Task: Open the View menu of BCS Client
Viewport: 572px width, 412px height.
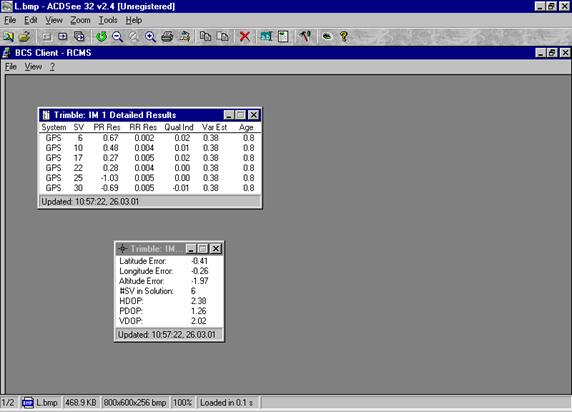Action: coord(33,67)
